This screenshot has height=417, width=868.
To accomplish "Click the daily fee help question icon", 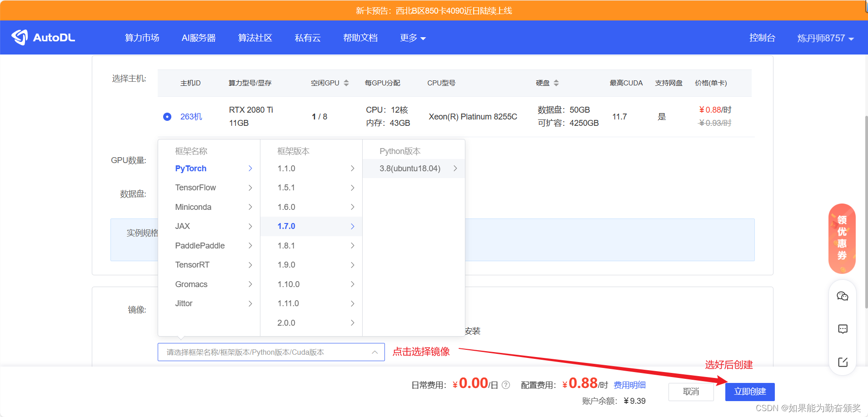I will pyautogui.click(x=506, y=385).
